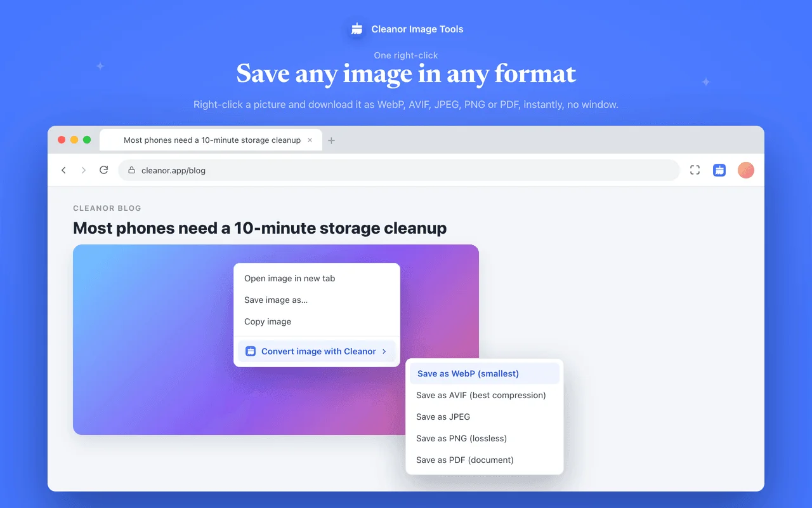
Task: Open a new tab with plus icon
Action: (x=331, y=140)
